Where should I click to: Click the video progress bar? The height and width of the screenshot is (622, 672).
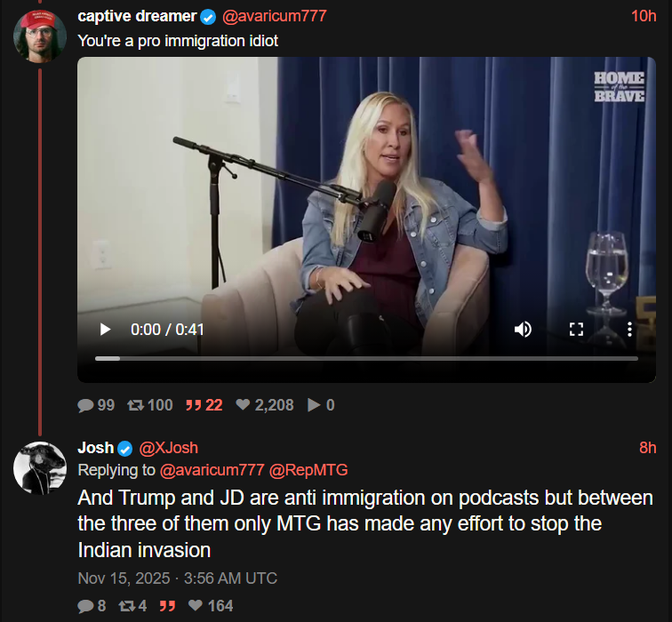point(366,359)
